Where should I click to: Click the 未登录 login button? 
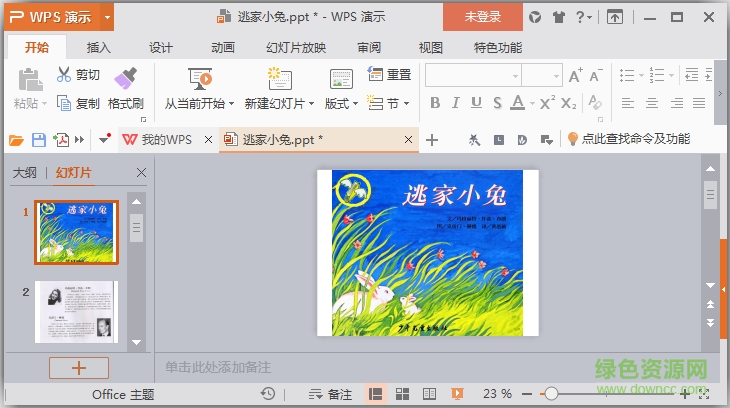(483, 17)
